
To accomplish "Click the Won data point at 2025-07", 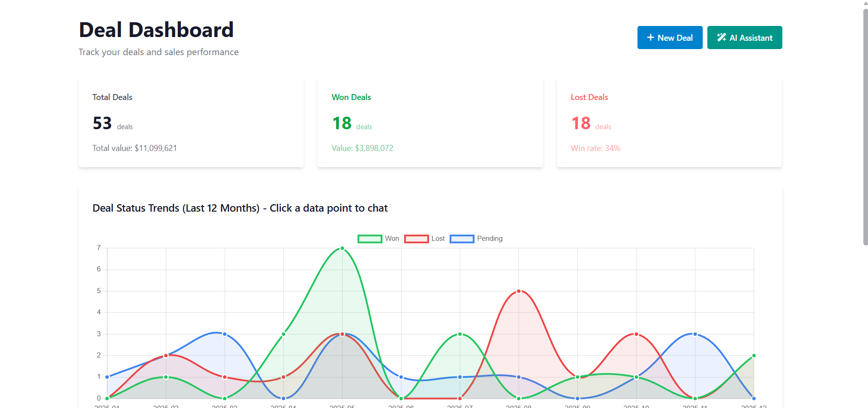I will click(460, 334).
